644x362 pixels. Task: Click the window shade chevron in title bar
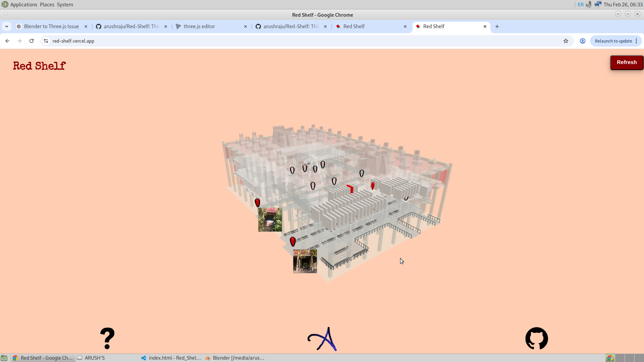(x=618, y=14)
